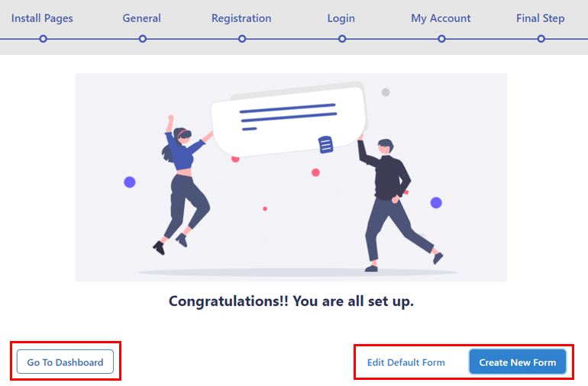The image size is (588, 386).
Task: Go to the Login step label
Action: [x=341, y=18]
